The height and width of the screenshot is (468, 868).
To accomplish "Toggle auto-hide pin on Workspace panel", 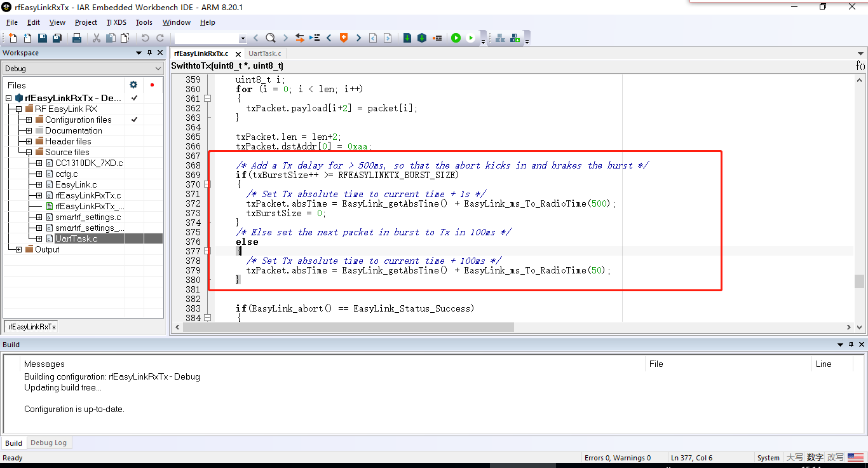I will (149, 53).
